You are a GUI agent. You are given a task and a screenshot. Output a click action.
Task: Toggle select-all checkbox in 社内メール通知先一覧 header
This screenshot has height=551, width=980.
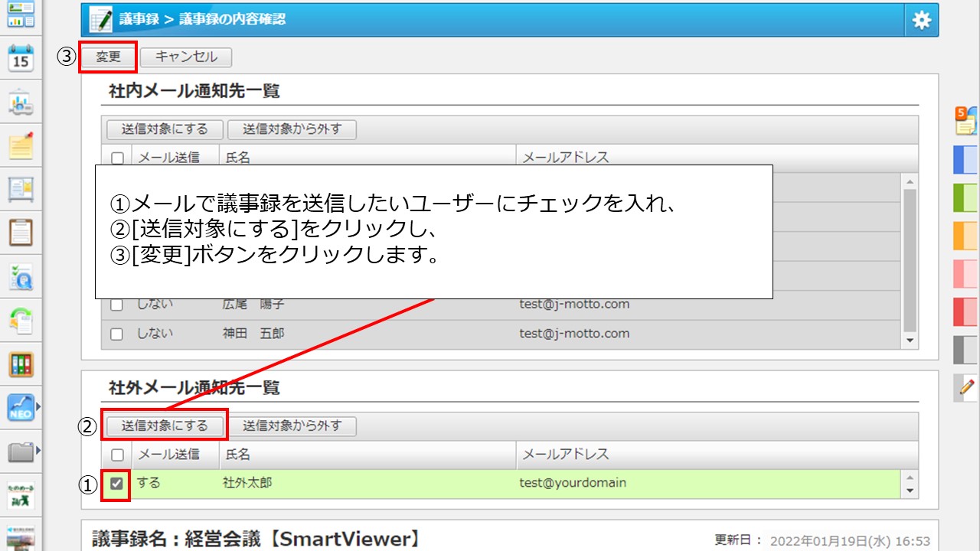tap(117, 158)
